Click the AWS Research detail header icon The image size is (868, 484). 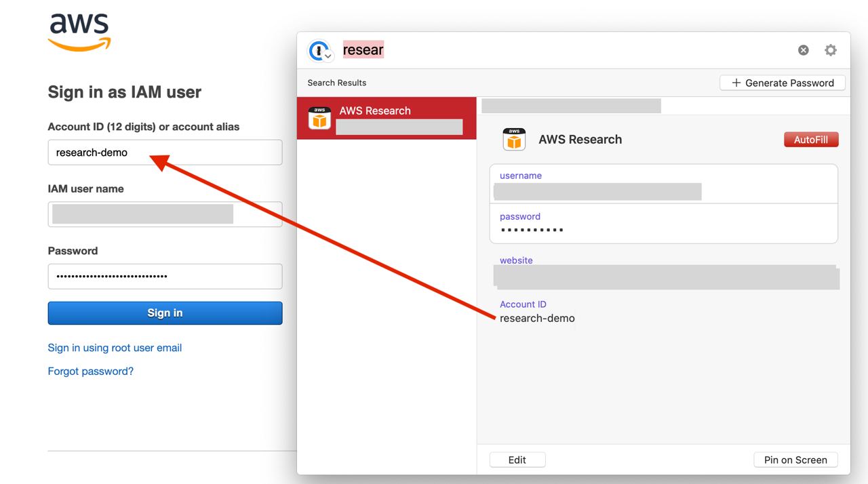514,140
